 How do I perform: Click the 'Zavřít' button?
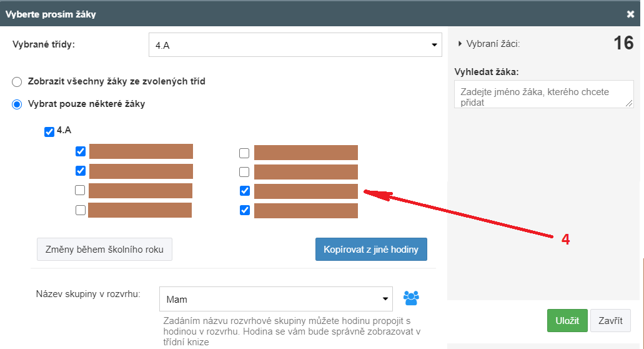pyautogui.click(x=610, y=321)
